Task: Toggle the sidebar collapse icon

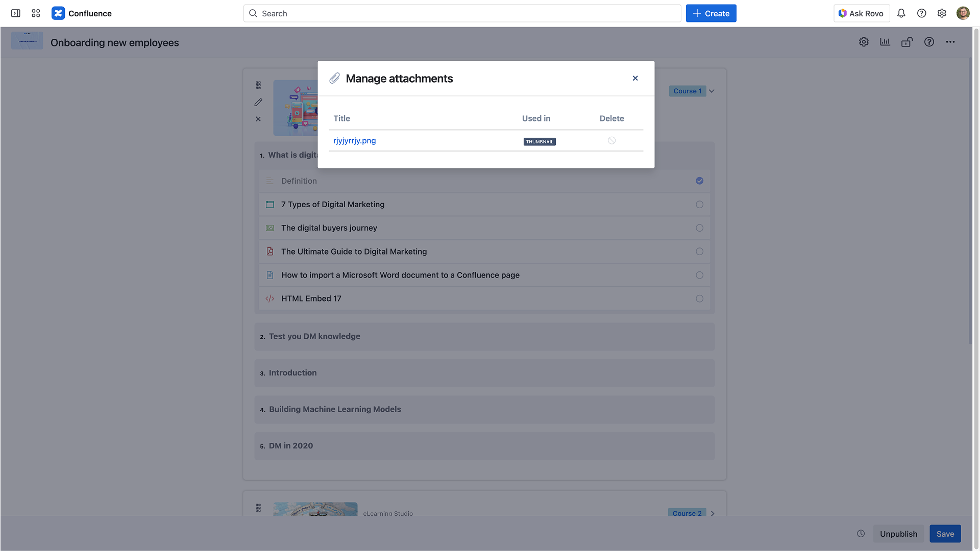Action: (x=16, y=13)
